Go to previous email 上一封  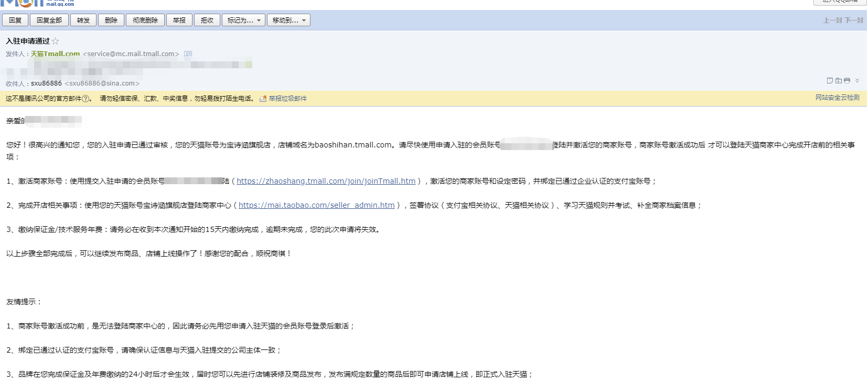(833, 20)
